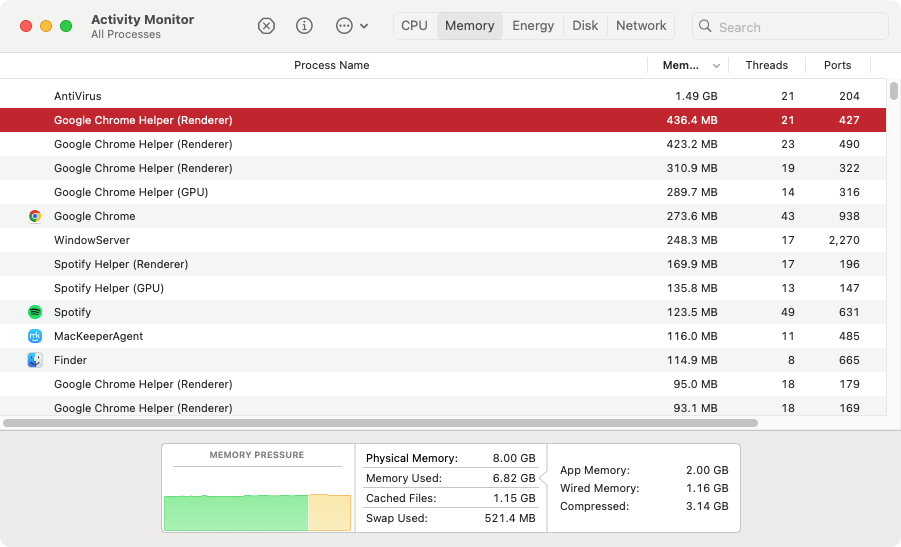Select Google Chrome Helper (Renderer) 95.0 MB row
Image resolution: width=901 pixels, height=547 pixels.
pos(442,384)
